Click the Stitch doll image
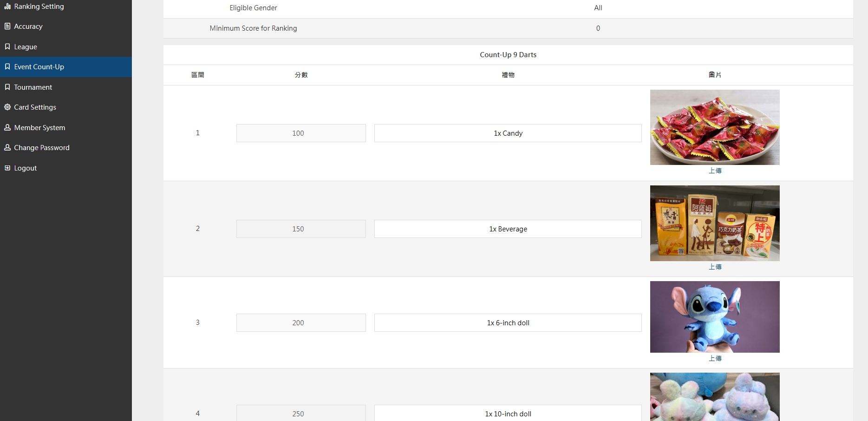 coord(715,317)
